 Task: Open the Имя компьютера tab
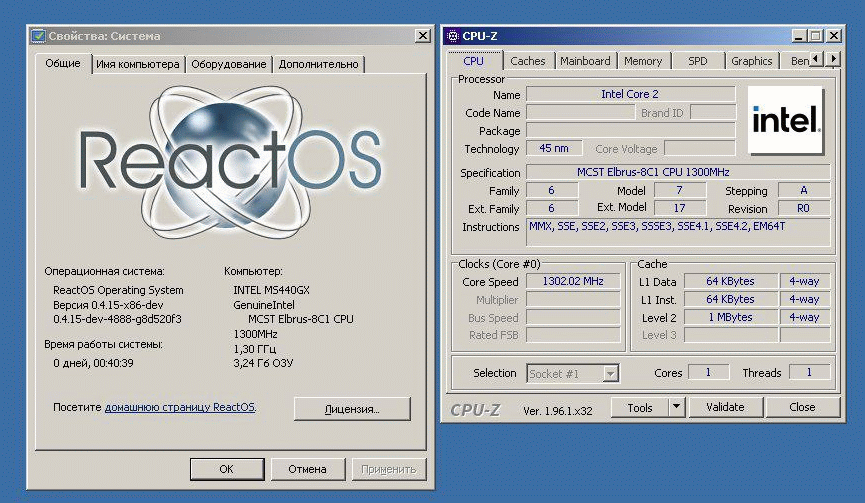click(138, 65)
